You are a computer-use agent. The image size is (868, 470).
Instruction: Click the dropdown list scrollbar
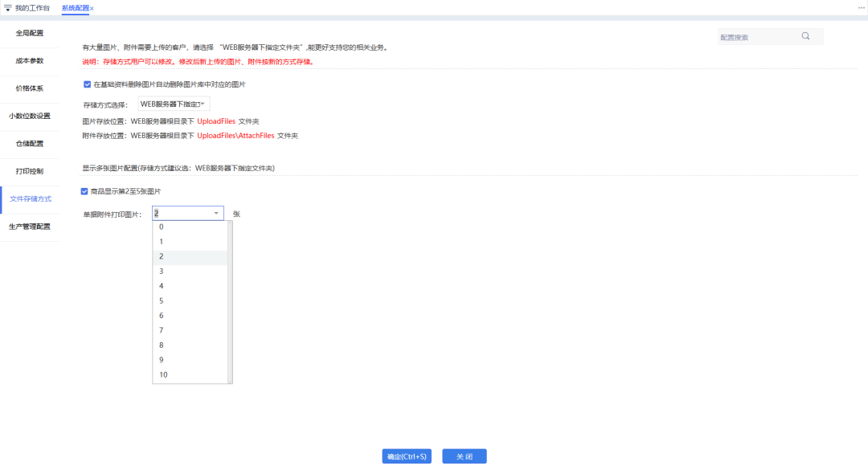click(230, 302)
